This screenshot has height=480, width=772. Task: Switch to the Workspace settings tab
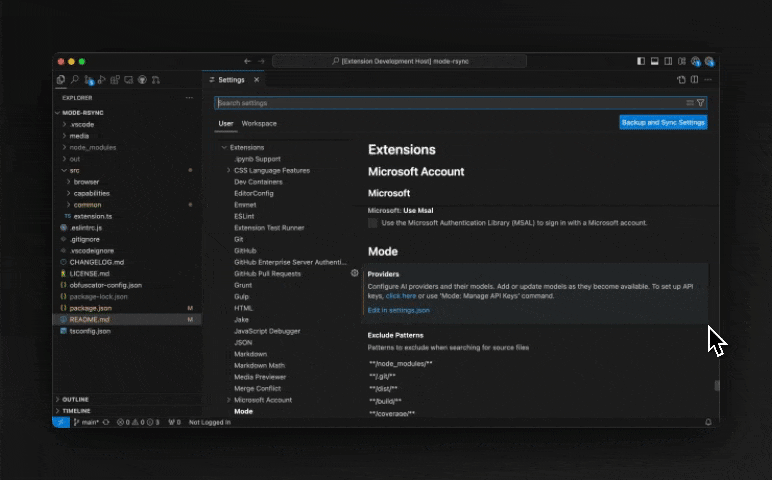tap(259, 124)
